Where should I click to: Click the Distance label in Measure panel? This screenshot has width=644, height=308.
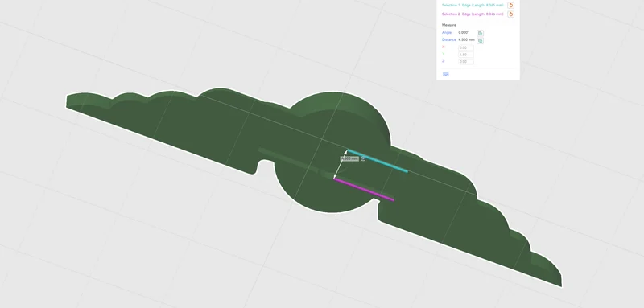click(449, 40)
